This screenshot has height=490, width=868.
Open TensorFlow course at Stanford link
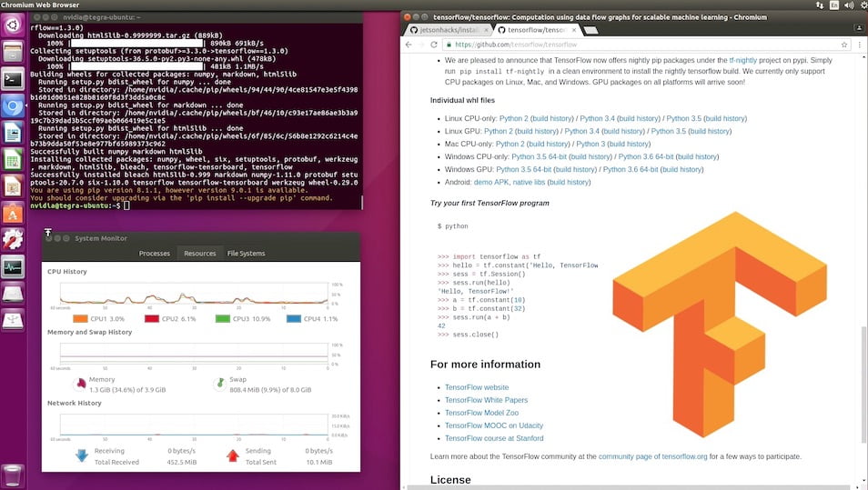[x=494, y=438]
